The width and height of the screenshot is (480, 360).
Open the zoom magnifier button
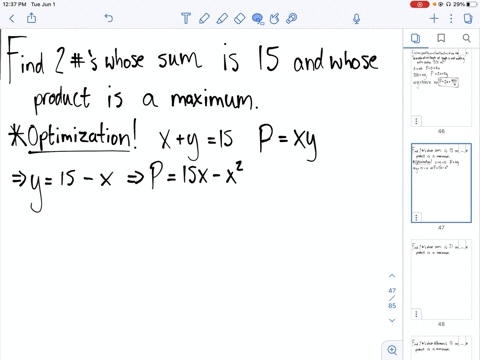click(x=392, y=350)
